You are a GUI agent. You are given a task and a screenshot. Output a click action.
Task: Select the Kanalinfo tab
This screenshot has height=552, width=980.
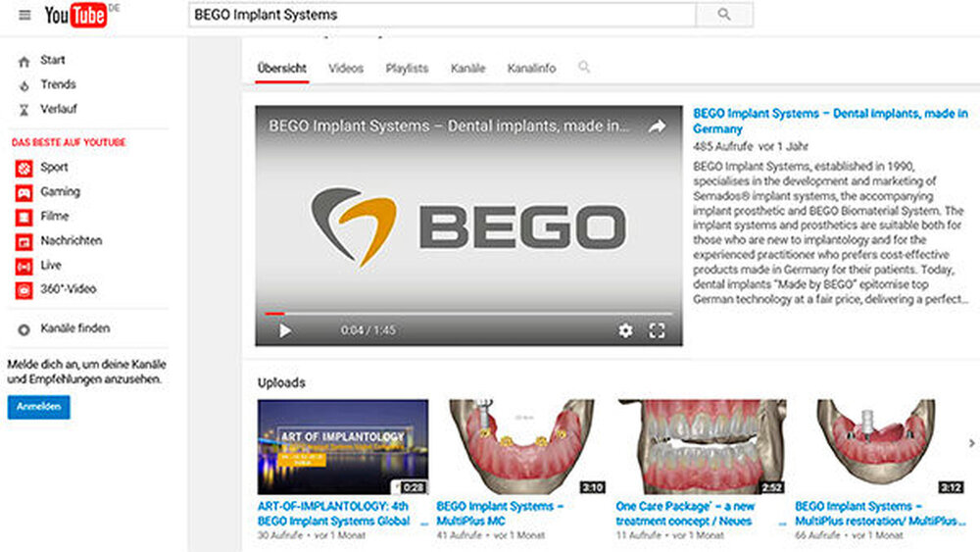531,69
